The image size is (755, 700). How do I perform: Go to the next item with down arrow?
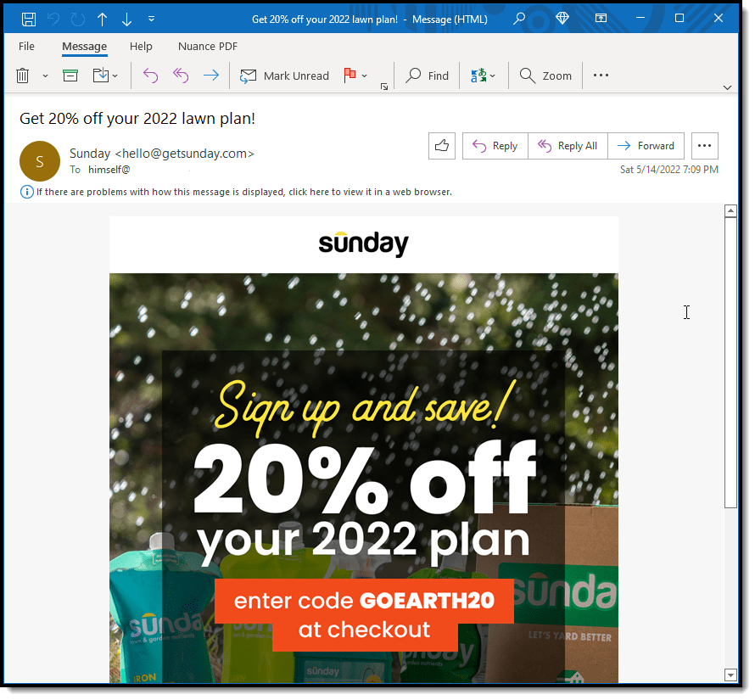click(126, 18)
